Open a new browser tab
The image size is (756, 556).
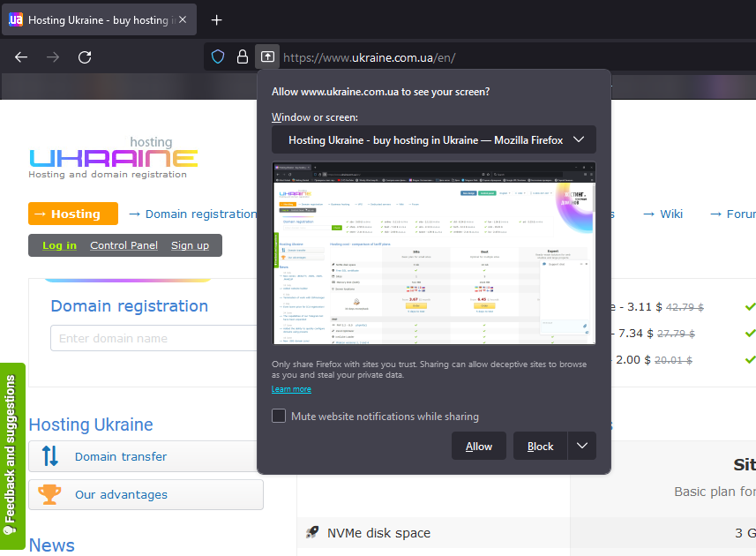click(x=217, y=19)
